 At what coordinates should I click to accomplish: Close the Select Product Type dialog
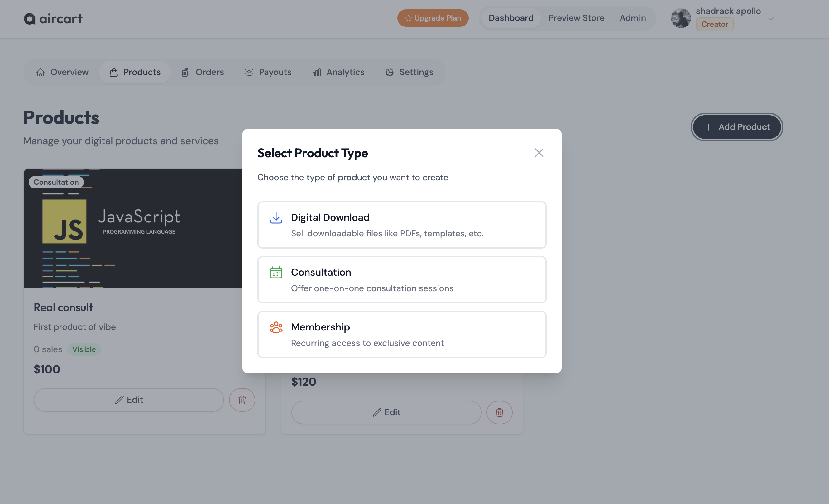539,153
